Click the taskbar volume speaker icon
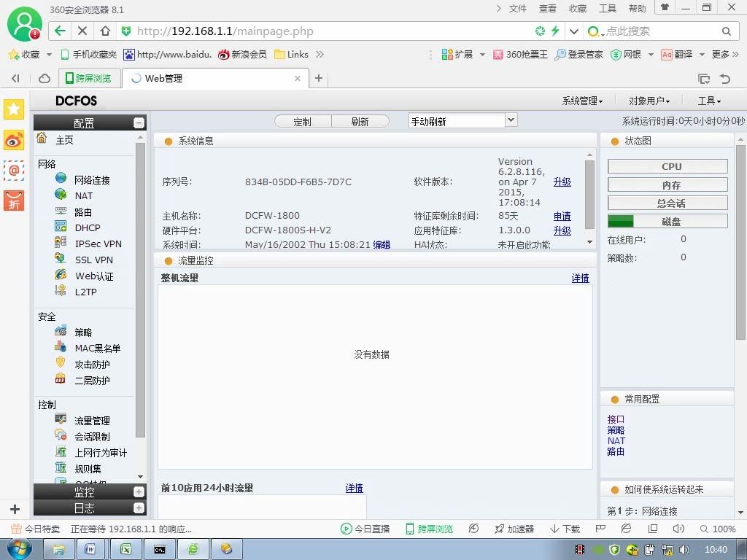 [684, 550]
